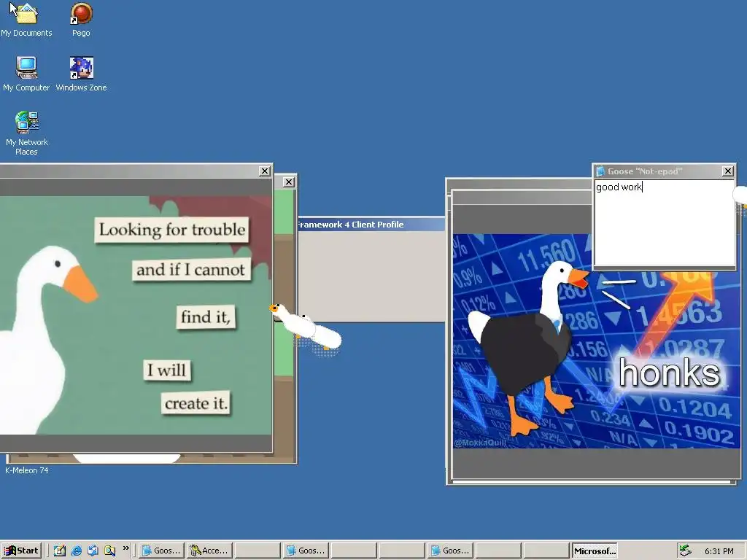Click the system tray network icon
Viewport: 747px width, 560px height.
[x=685, y=551]
